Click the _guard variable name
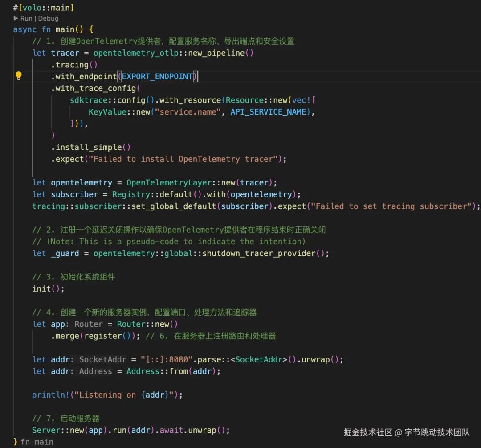 point(65,253)
